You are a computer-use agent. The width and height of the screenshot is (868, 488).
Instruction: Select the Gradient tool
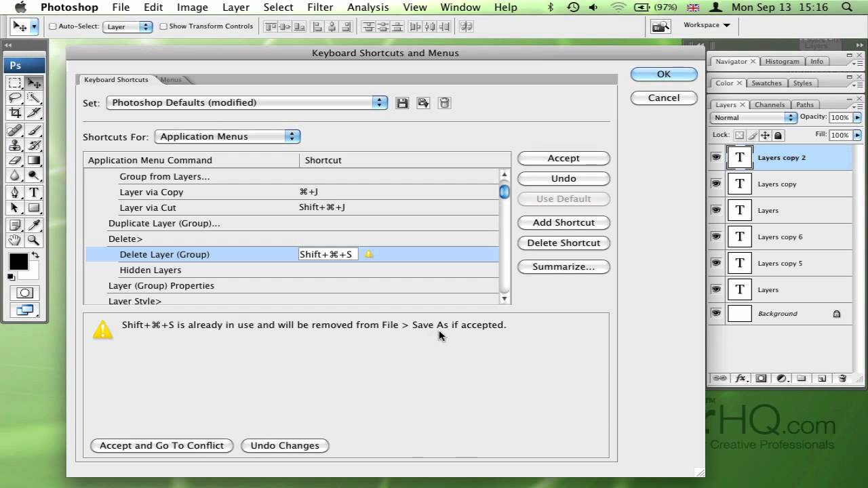33,161
